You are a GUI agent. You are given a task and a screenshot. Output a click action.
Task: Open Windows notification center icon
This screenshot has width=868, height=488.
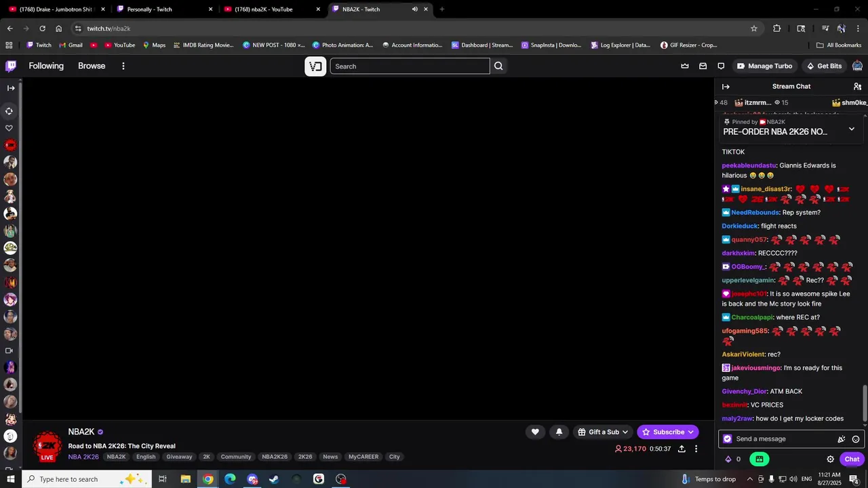tap(854, 479)
